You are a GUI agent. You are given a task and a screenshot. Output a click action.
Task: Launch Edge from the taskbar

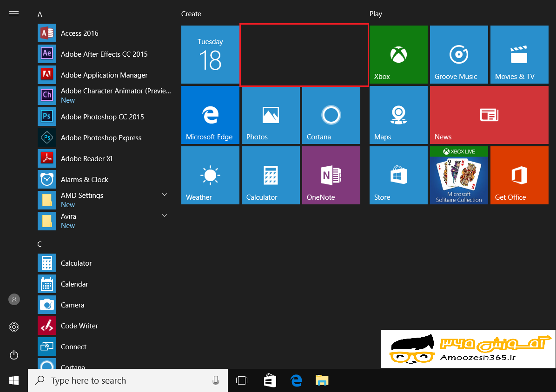[x=296, y=380]
